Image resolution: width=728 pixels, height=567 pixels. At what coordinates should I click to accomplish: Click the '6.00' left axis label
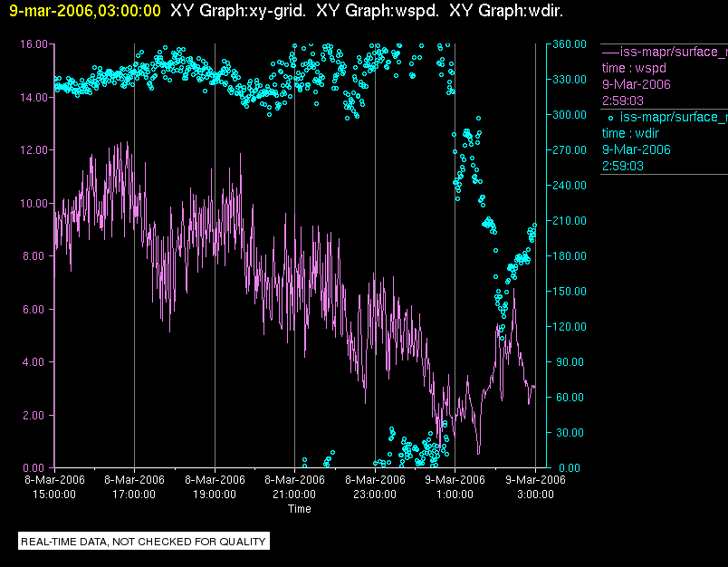[x=36, y=309]
